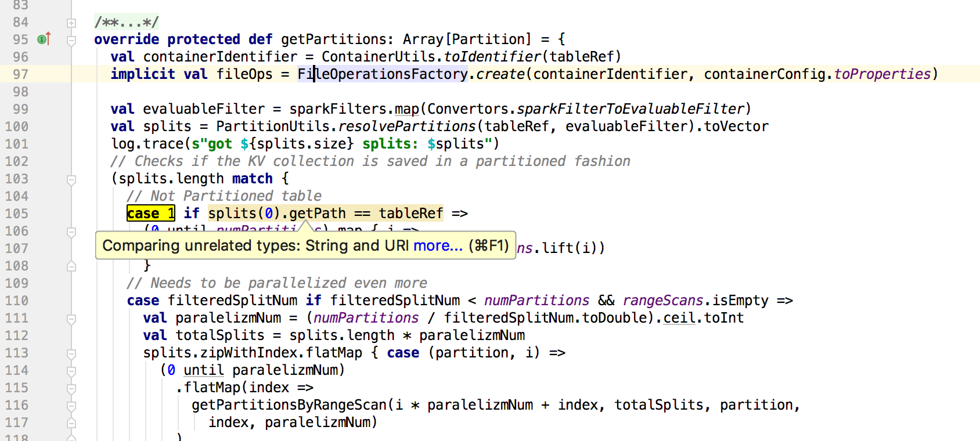Click 'toVector' on line 100
Viewport: 980px width, 441px height.
(x=736, y=126)
